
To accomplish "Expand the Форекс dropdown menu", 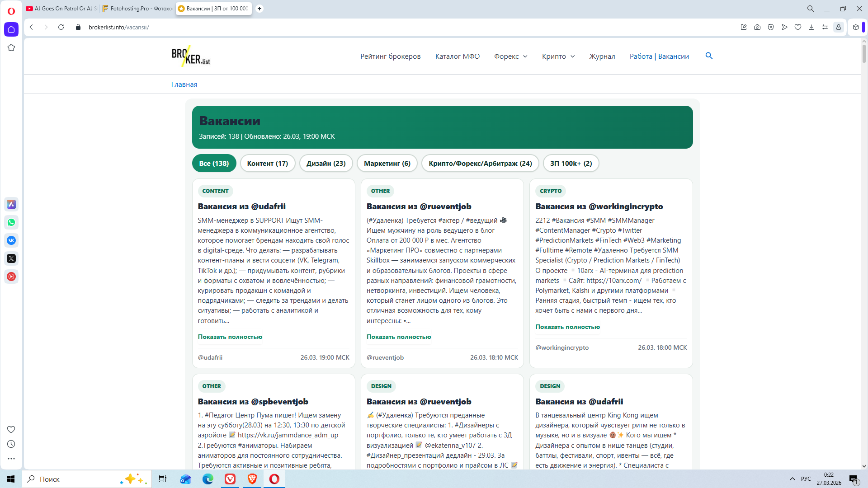I will [x=510, y=56].
